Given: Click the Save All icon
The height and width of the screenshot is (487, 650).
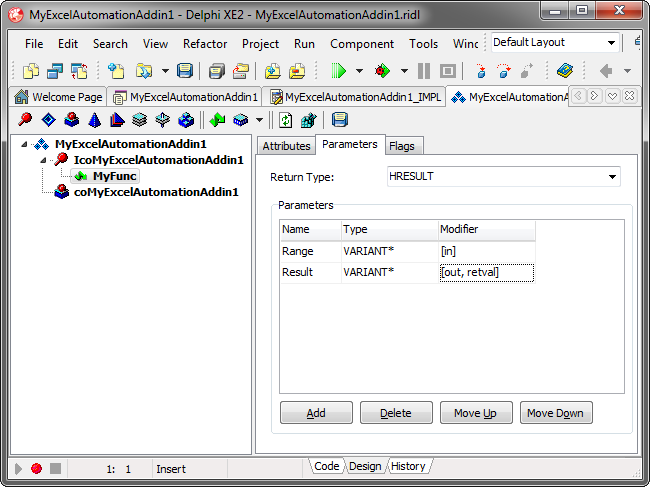Looking at the screenshot, I should tap(216, 71).
